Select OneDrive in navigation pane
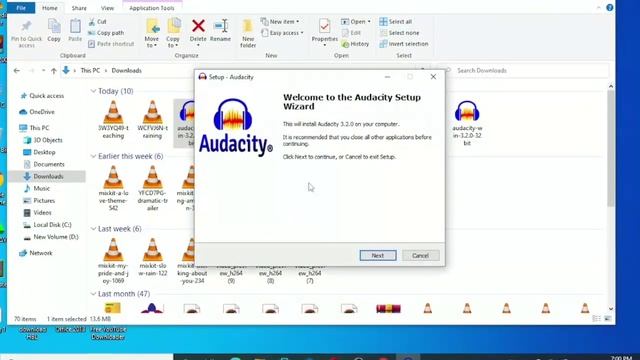 pyautogui.click(x=42, y=112)
